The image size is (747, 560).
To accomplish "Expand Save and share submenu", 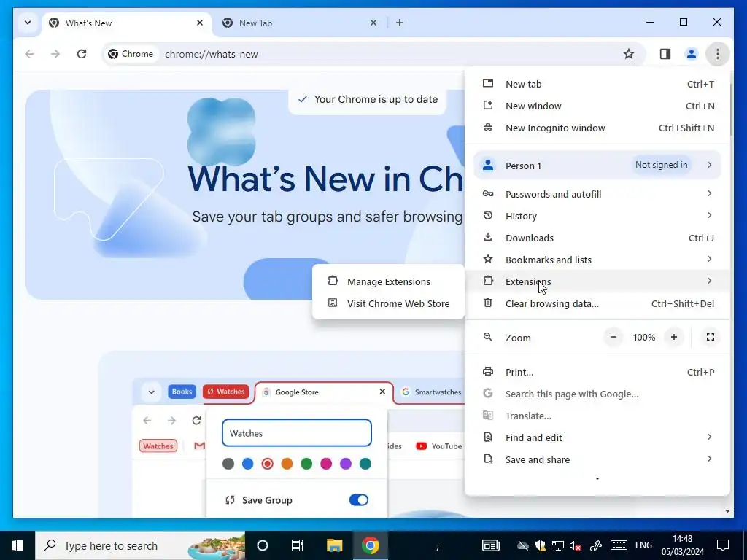I will [597, 459].
